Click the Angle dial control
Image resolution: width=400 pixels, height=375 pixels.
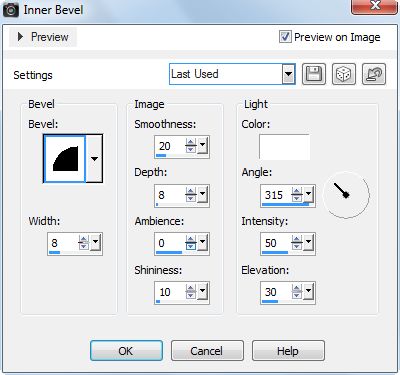346,195
